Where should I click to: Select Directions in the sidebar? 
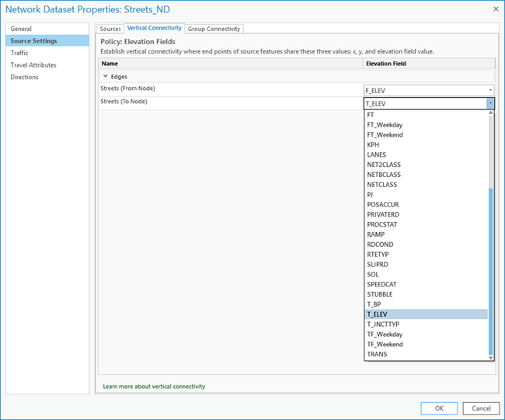click(x=24, y=77)
